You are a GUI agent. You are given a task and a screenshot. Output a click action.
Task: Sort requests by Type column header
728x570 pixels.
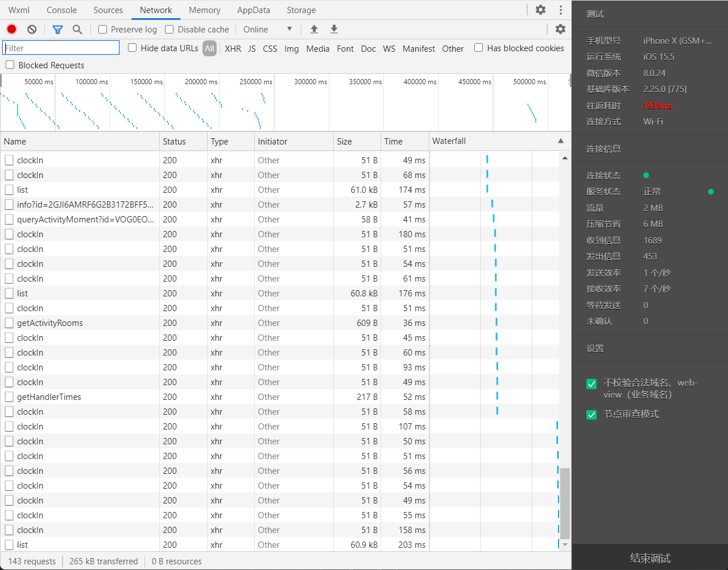click(230, 141)
